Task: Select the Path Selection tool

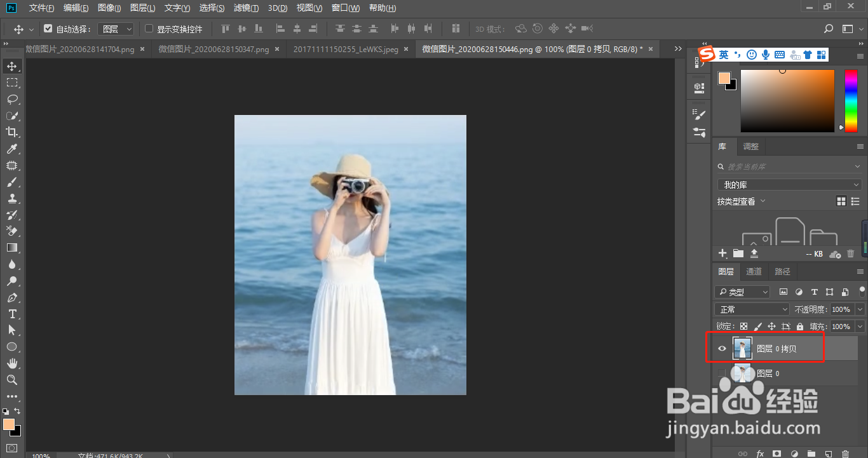Action: click(x=12, y=330)
